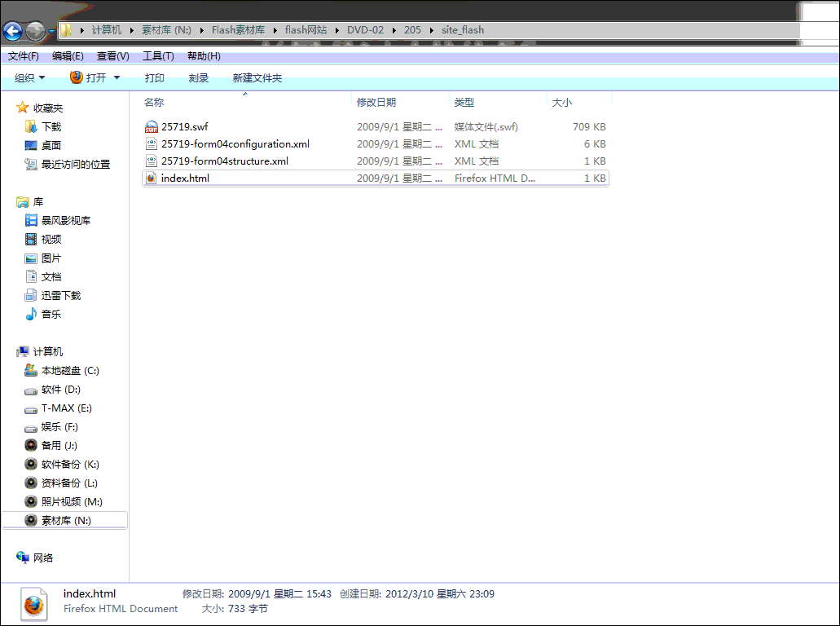Sort by 类型 column header
840x626 pixels.
pos(464,103)
